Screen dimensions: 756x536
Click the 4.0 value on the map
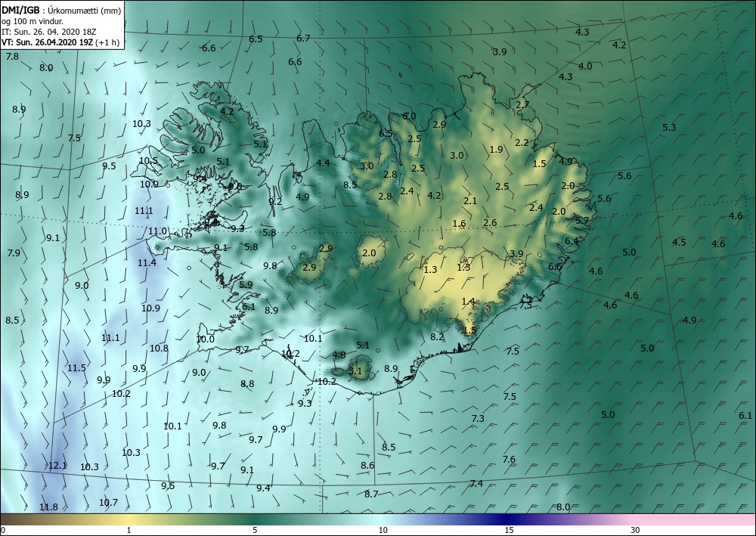tap(585, 67)
